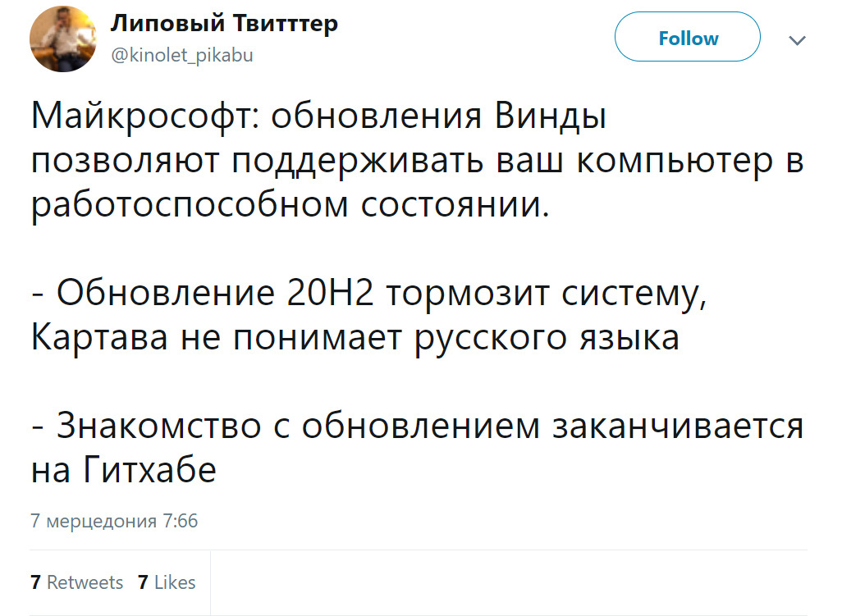842x616 pixels.
Task: Click the 20H2 text in tweet
Action: pyautogui.click(x=330, y=294)
